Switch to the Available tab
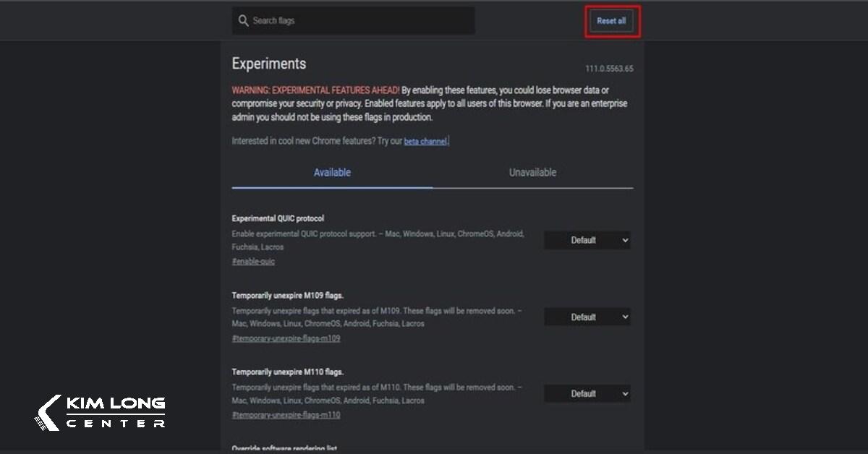 332,173
